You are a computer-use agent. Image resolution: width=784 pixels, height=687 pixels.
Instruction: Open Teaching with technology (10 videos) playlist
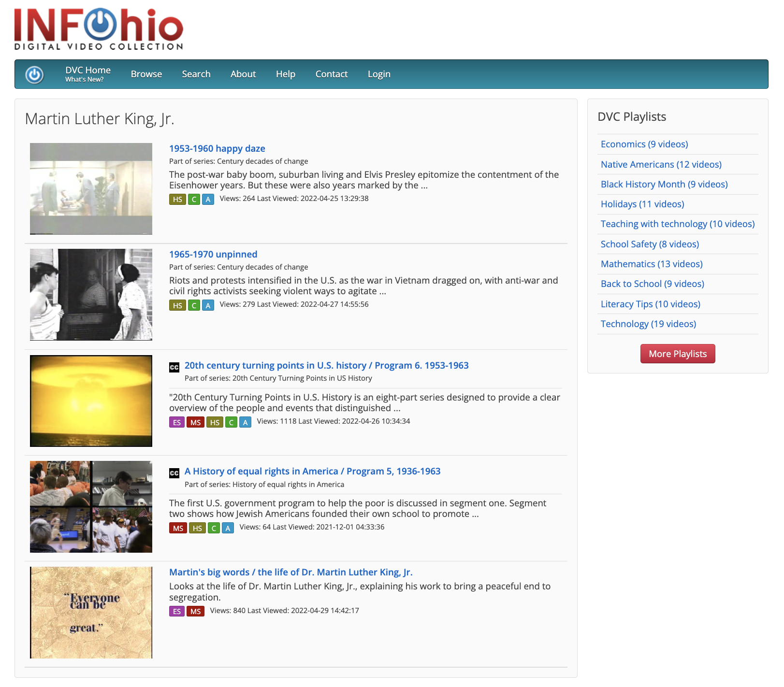pyautogui.click(x=678, y=224)
